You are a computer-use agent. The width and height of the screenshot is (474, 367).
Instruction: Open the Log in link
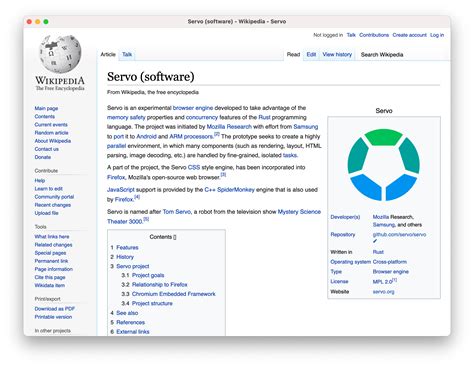[x=437, y=35]
